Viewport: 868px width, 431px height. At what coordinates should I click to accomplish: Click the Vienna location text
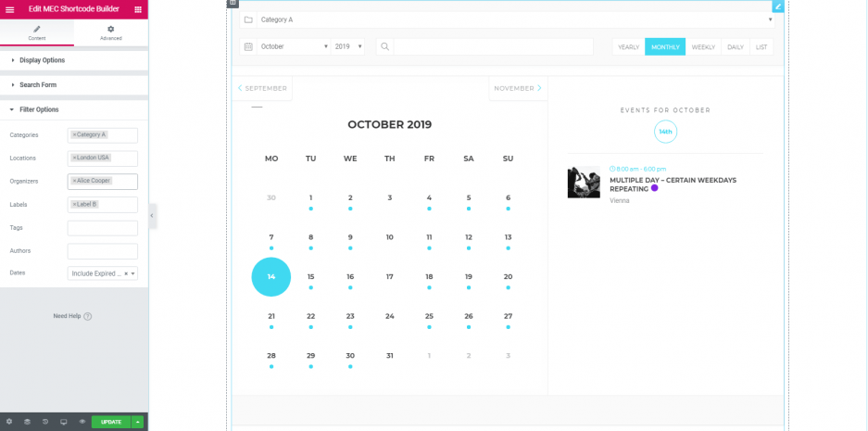click(620, 200)
